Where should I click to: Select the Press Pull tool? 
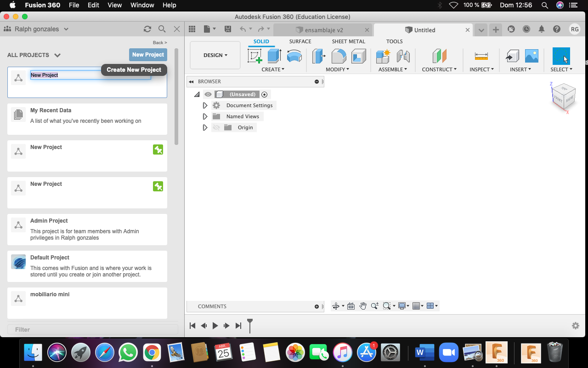(x=318, y=56)
